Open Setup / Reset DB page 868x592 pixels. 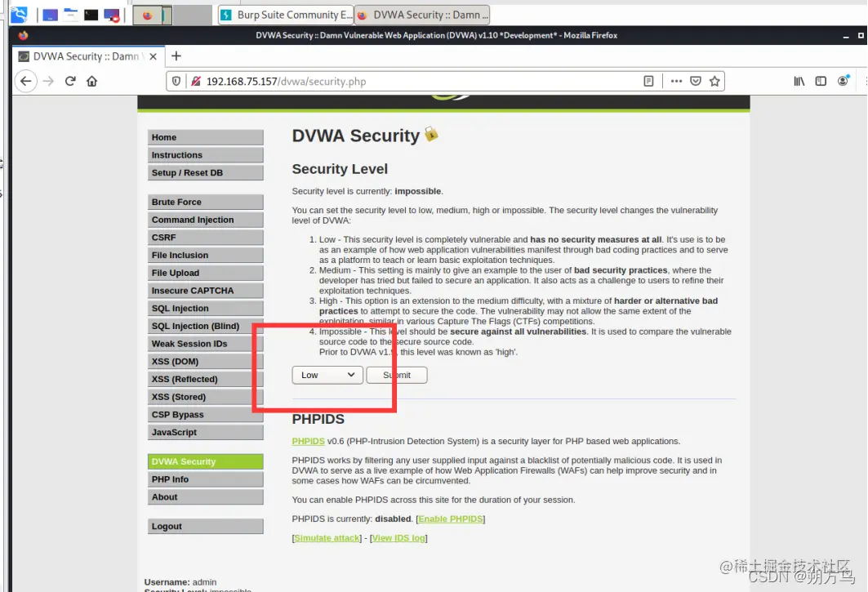click(x=206, y=173)
